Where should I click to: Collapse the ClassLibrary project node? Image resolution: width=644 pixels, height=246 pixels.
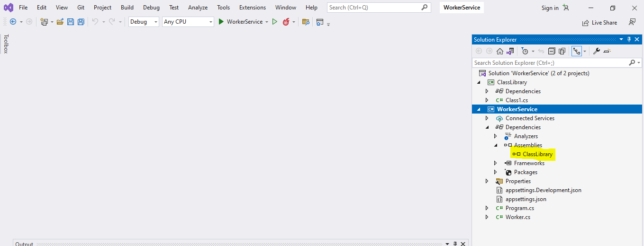(x=479, y=82)
